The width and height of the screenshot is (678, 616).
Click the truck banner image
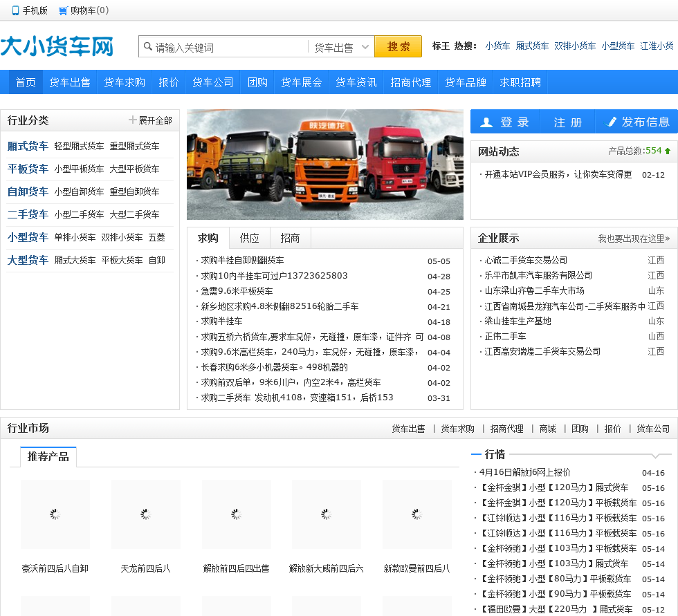click(324, 165)
